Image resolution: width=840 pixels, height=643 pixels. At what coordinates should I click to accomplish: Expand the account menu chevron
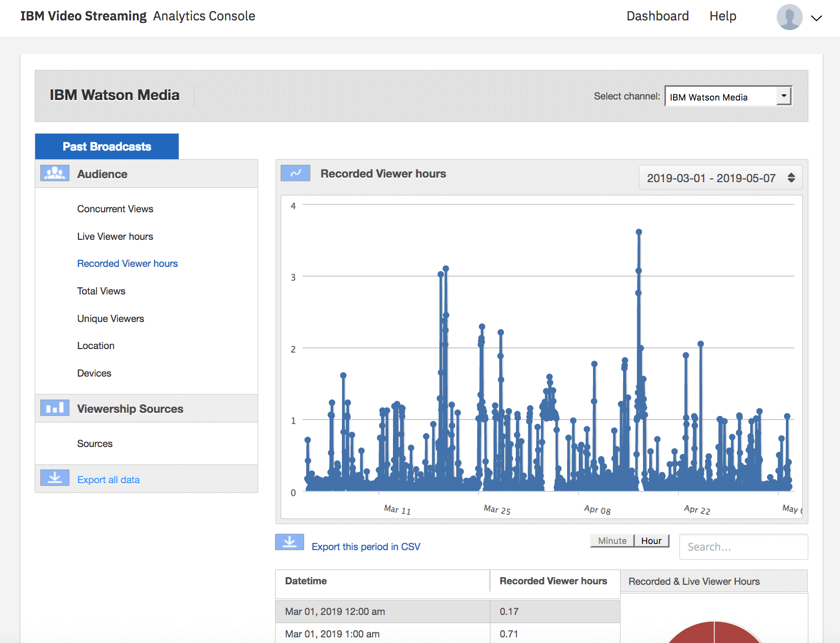click(x=817, y=18)
